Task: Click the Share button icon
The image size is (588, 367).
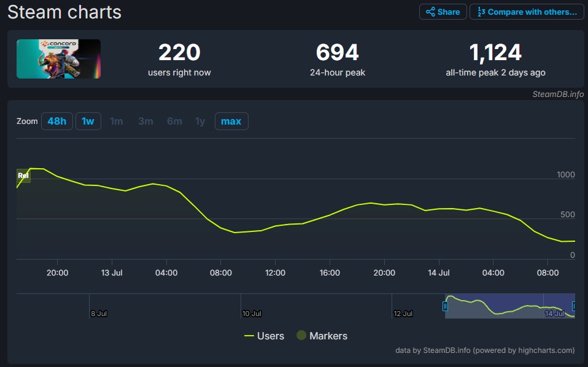Action: 430,12
